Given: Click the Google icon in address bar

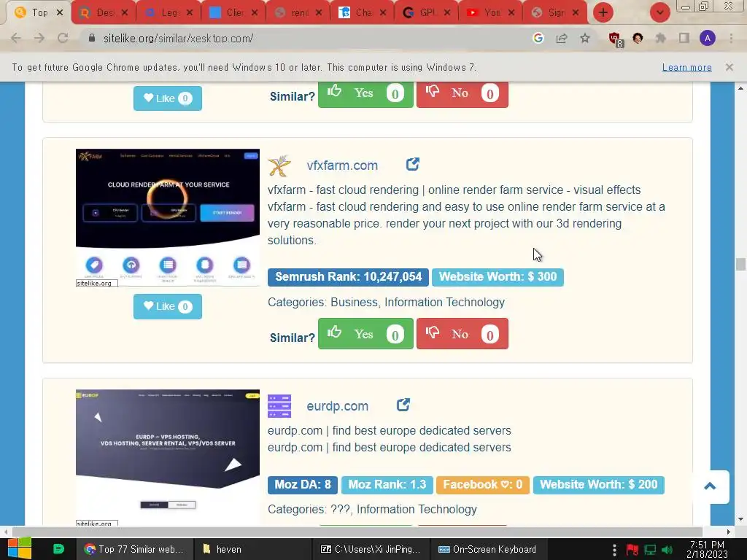Looking at the screenshot, I should pyautogui.click(x=538, y=39).
